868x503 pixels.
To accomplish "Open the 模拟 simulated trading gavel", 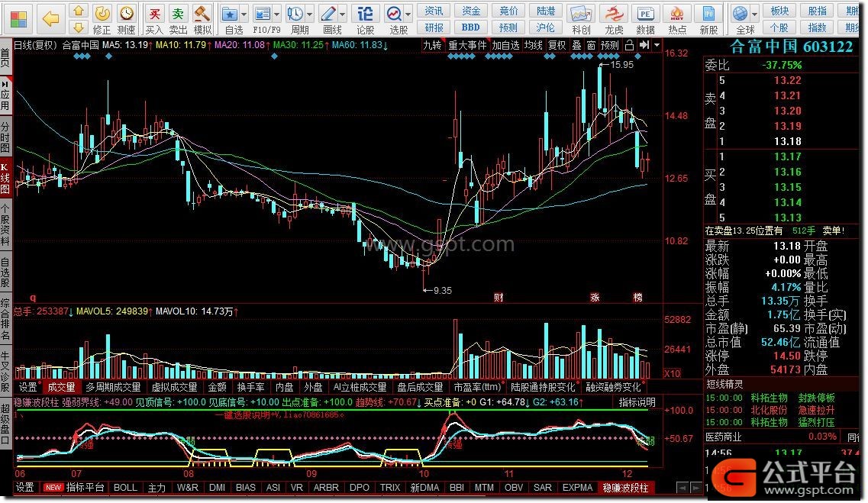I will pyautogui.click(x=202, y=13).
